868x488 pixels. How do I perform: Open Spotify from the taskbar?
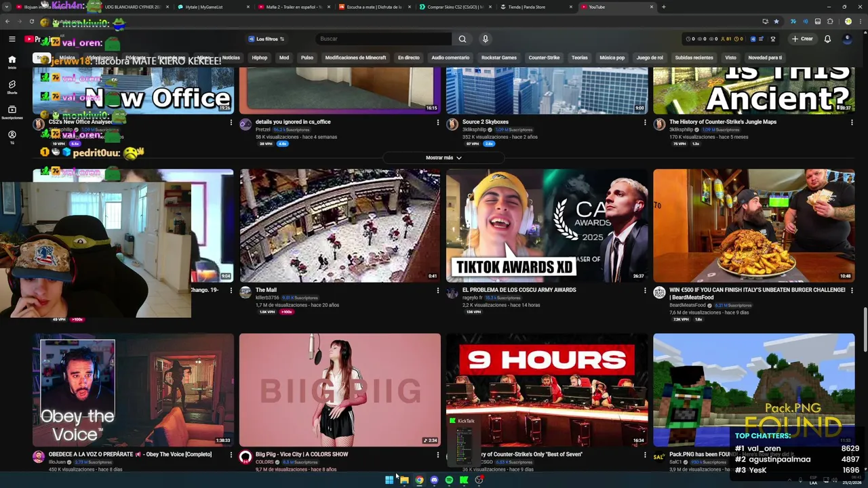(x=449, y=480)
